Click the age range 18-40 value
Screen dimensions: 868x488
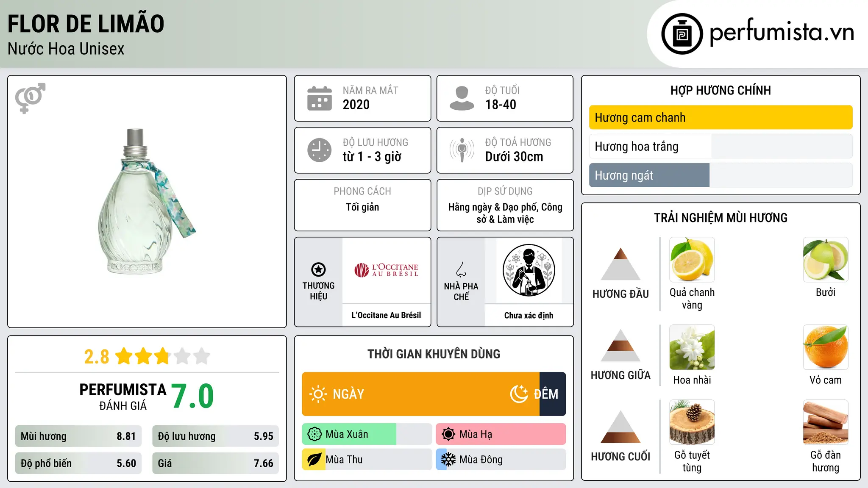click(x=501, y=105)
